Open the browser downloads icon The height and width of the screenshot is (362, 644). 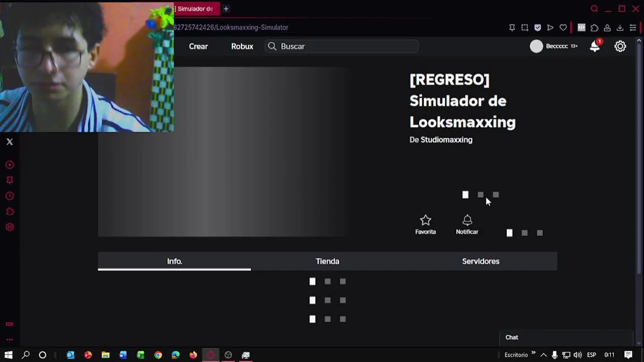click(620, 28)
